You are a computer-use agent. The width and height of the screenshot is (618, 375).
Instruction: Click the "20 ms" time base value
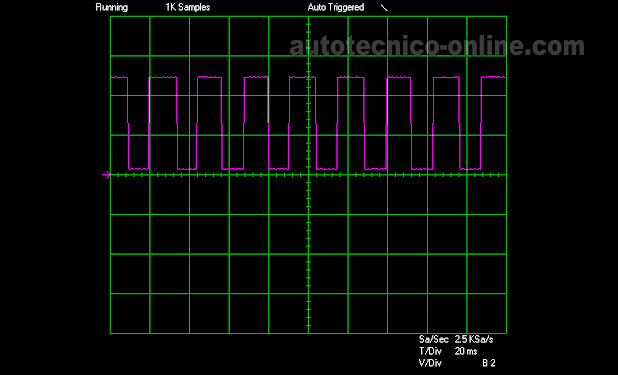click(x=466, y=351)
